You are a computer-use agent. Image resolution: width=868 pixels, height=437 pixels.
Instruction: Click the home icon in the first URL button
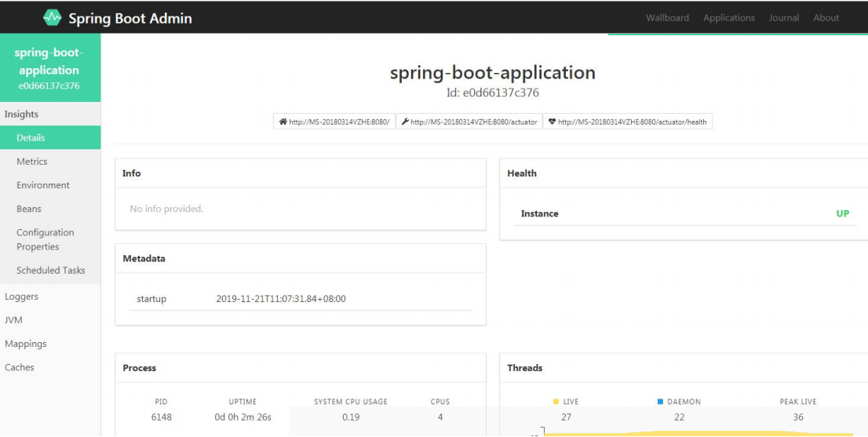coord(283,122)
